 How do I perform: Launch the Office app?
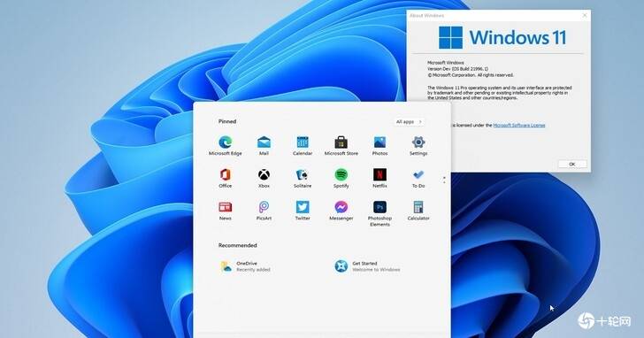pos(225,178)
